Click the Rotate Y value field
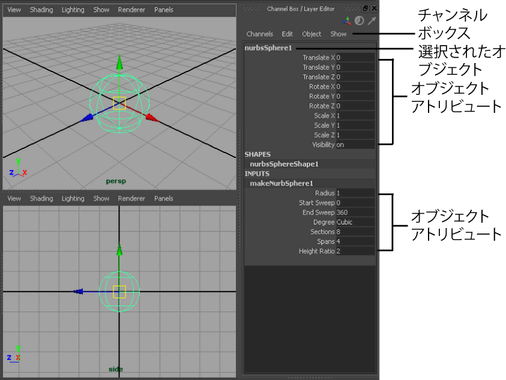The height and width of the screenshot is (380, 506). 355,96
